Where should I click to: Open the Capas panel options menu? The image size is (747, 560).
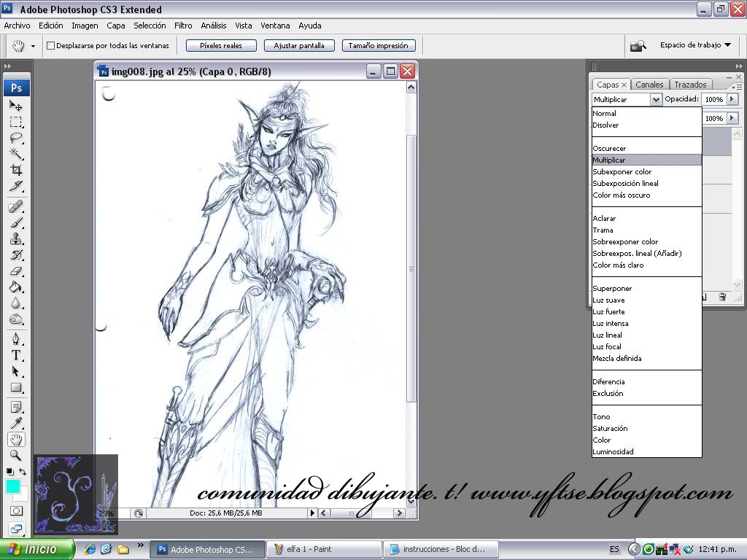(735, 86)
